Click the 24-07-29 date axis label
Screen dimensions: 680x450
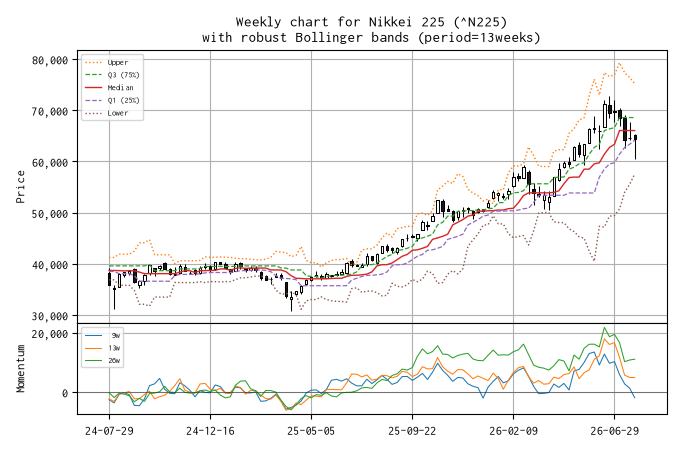[x=109, y=431]
